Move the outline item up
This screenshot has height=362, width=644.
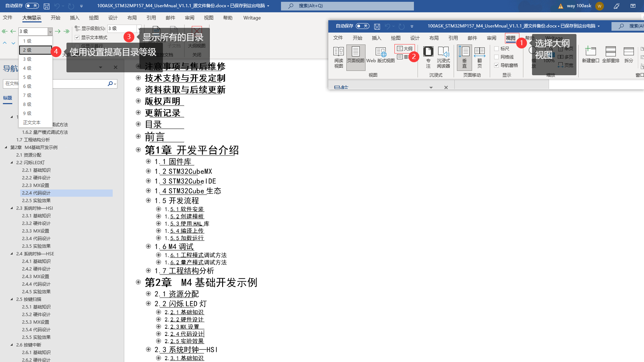[x=5, y=43]
